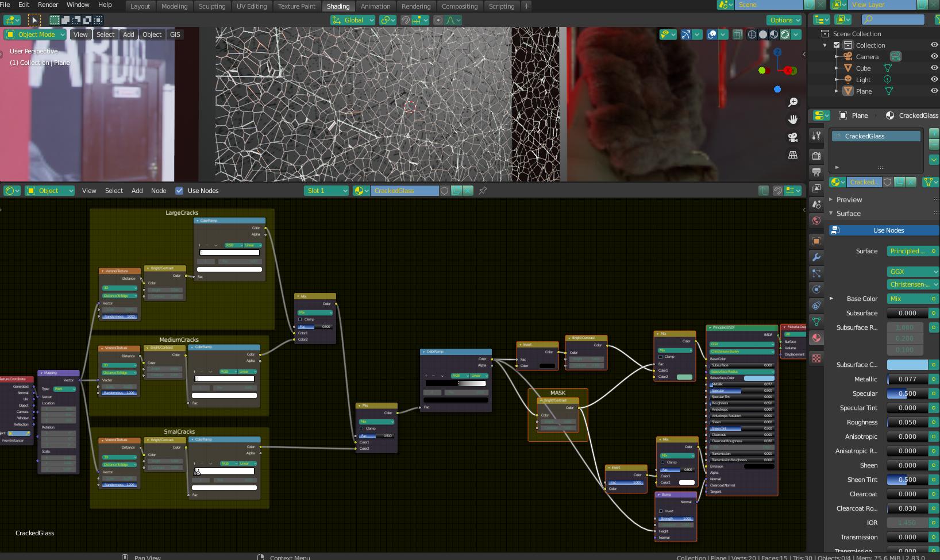
Task: Switch viewport to Wireframe shading mode
Action: point(752,34)
